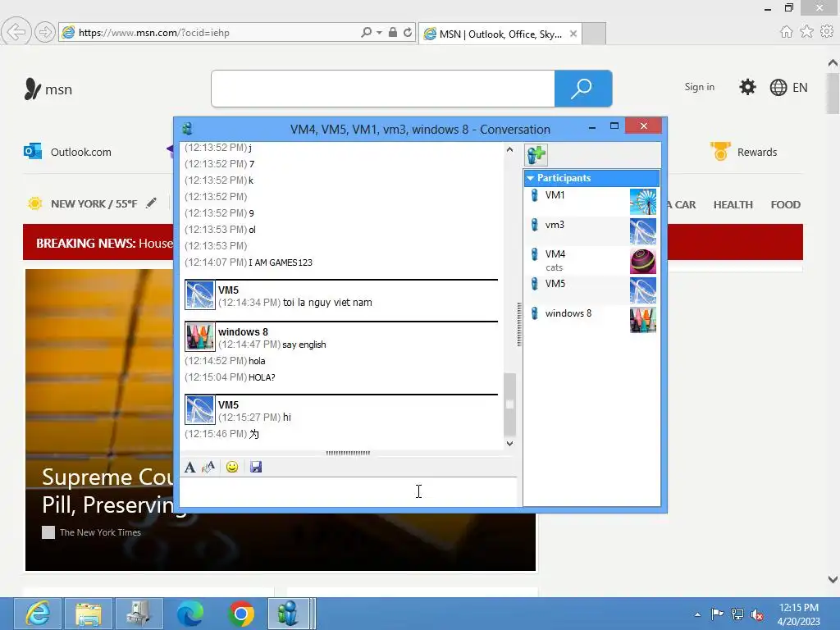
Task: Click the msn logo
Action: pyautogui.click(x=48, y=89)
